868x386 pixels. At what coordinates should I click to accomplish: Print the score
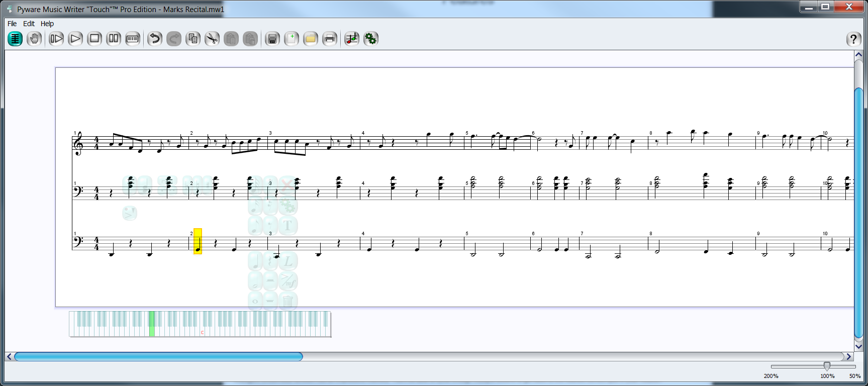click(330, 39)
